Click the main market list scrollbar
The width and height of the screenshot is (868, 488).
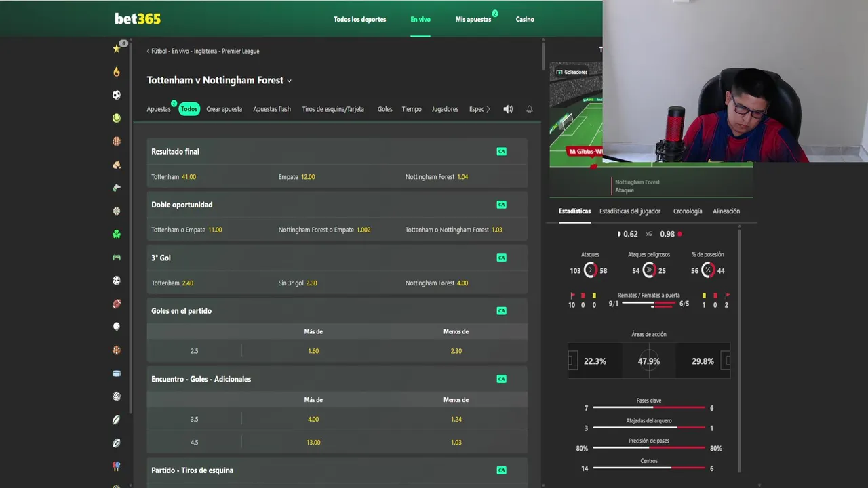tap(542, 56)
